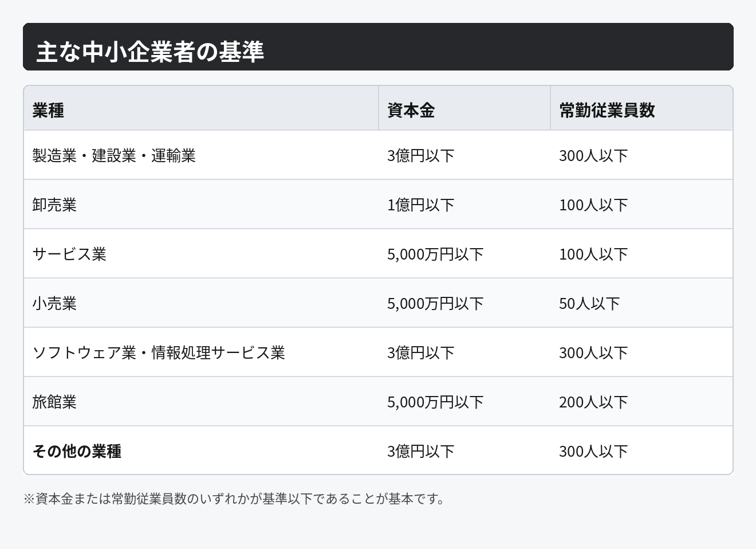Select the 製造業・建設業・運輸業 row label
This screenshot has height=549, width=756.
pyautogui.click(x=114, y=155)
